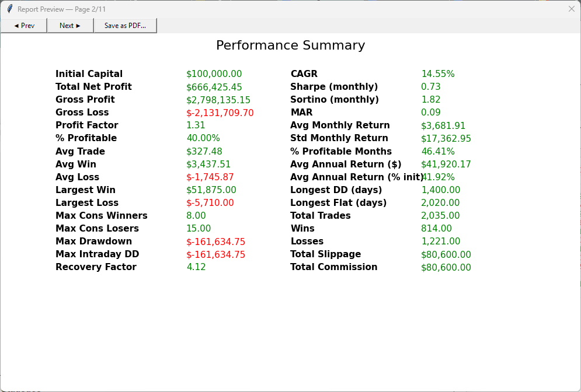Save the report as PDF
The height and width of the screenshot is (392, 581).
(125, 26)
